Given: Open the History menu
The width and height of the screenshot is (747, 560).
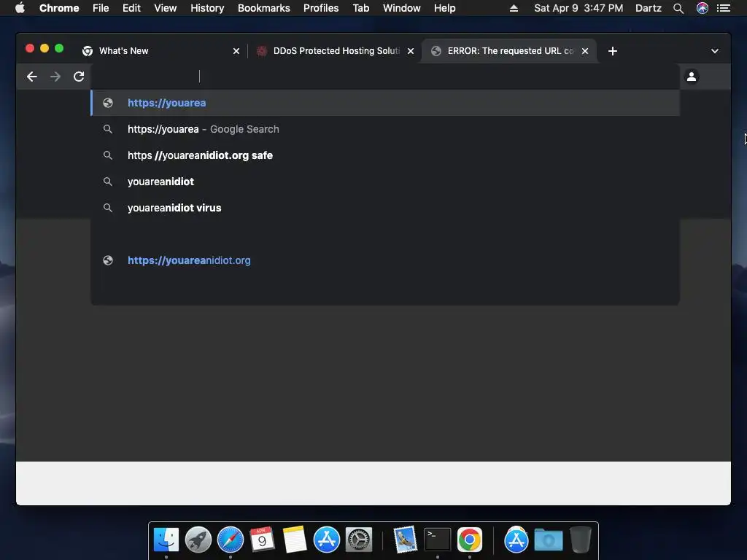Looking at the screenshot, I should tap(207, 8).
